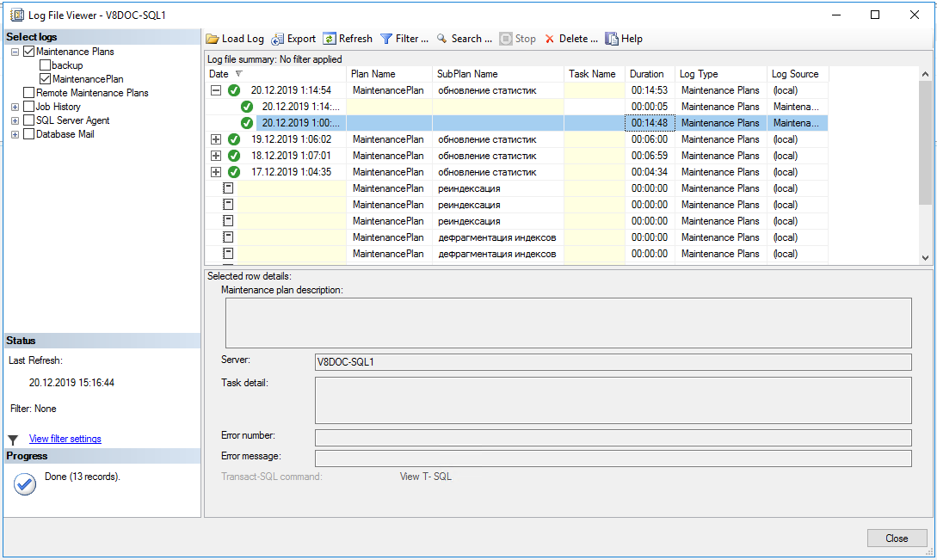Click the sort arrow in the Date column header
Viewport: 937px width, 560px height.
click(239, 73)
